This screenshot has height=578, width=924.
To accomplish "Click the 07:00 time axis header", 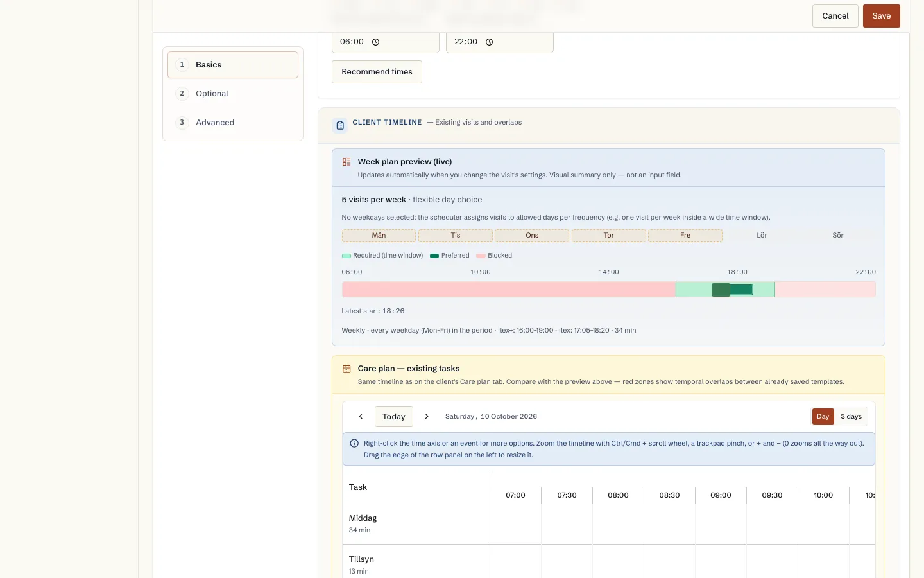I will tap(515, 496).
